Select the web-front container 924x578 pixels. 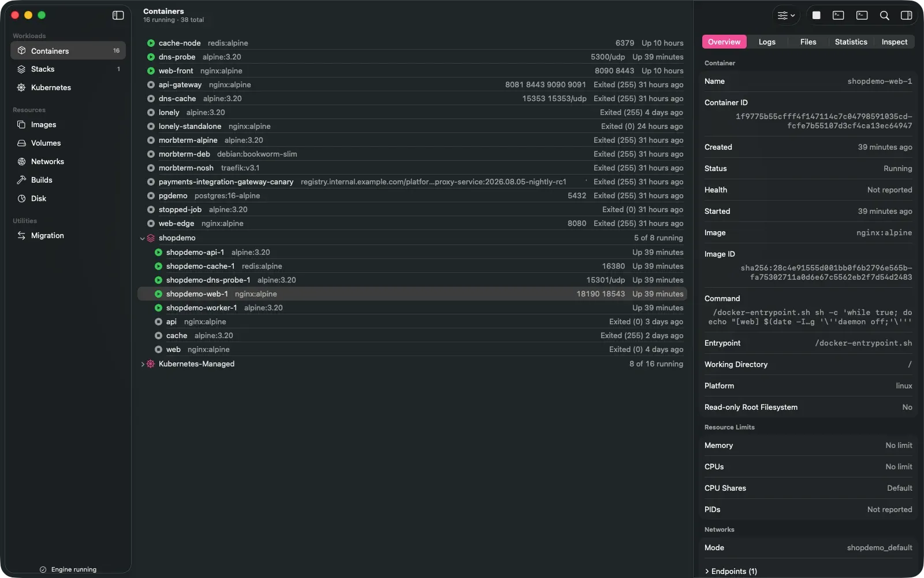coord(412,71)
